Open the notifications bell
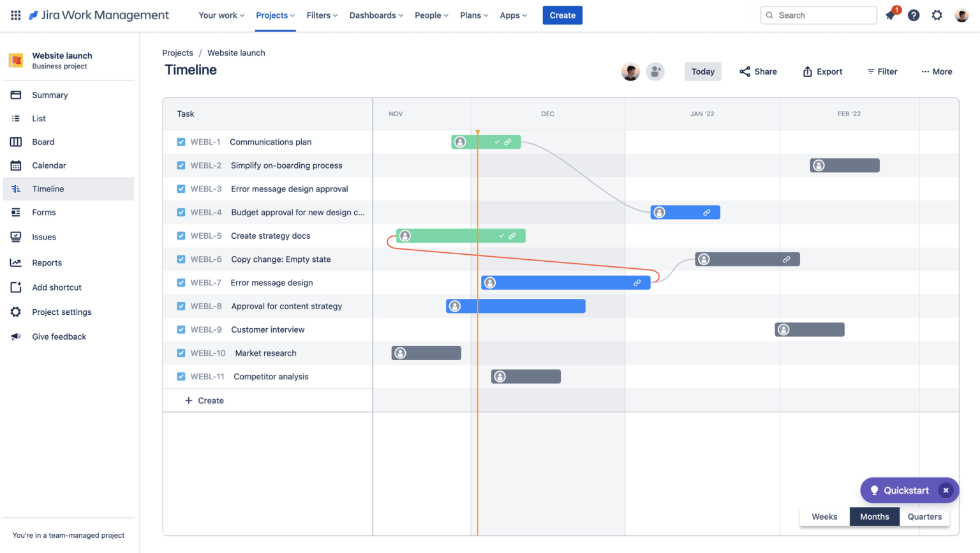This screenshot has height=553, width=980. [889, 15]
